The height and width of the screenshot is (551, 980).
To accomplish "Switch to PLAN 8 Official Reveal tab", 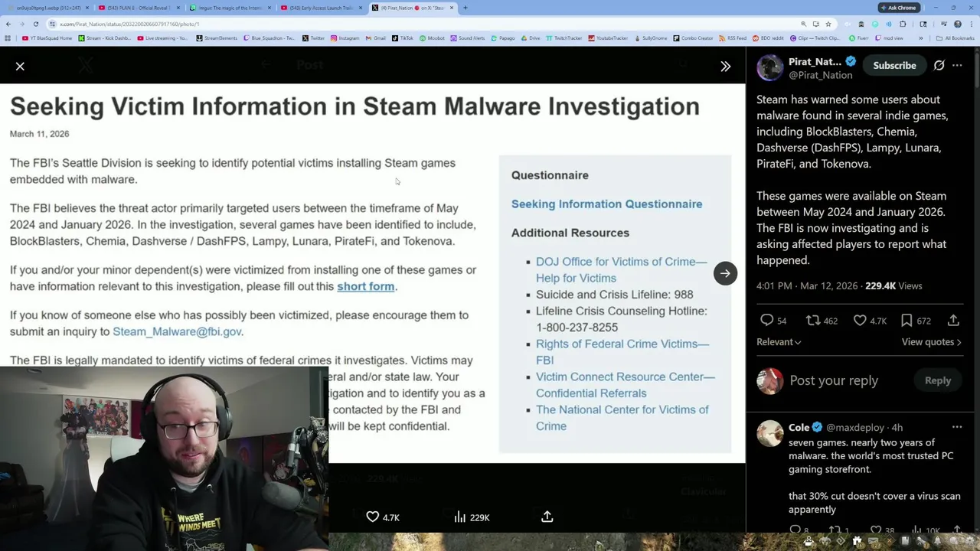I will [138, 8].
